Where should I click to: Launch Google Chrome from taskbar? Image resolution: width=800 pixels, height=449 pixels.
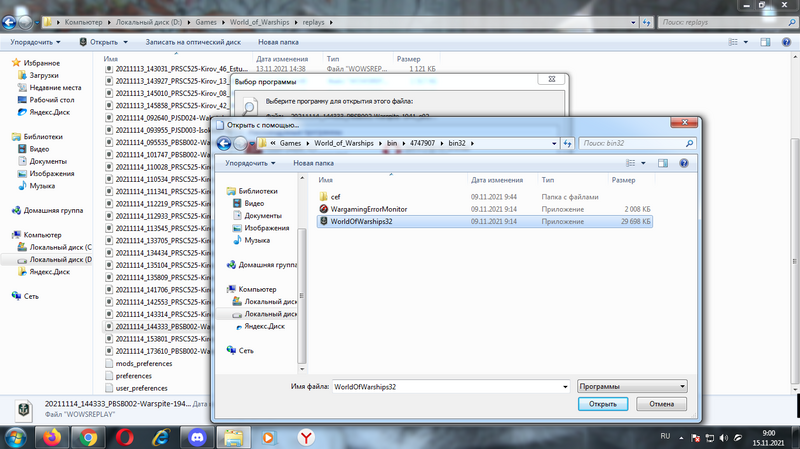88,438
